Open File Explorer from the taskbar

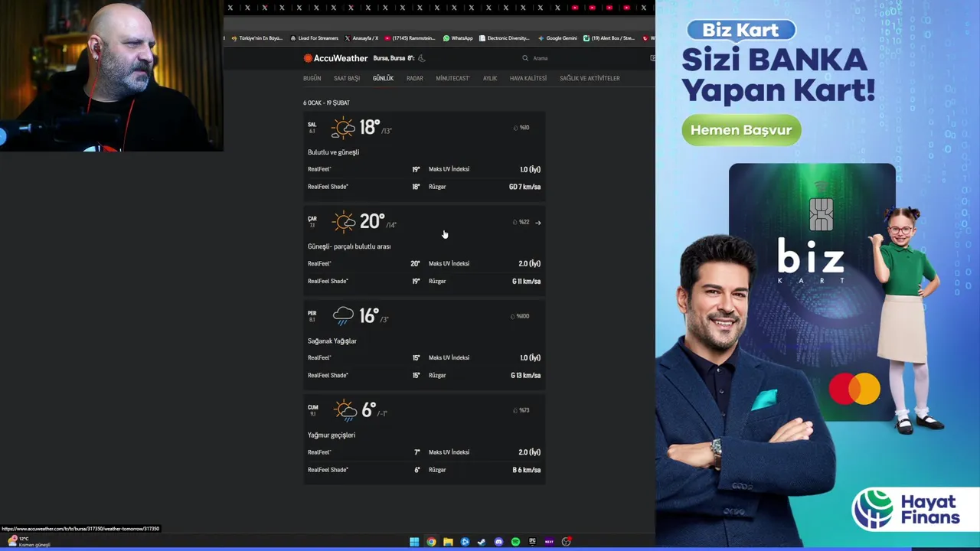point(448,542)
